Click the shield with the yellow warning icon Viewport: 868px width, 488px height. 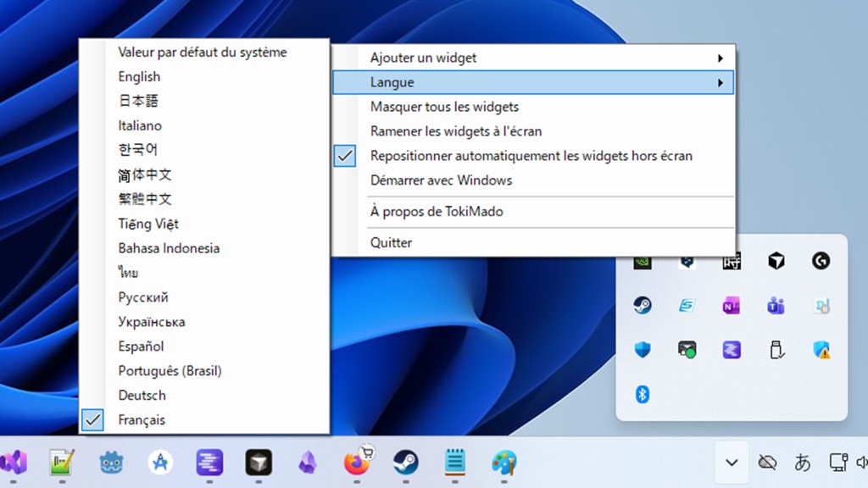(x=821, y=350)
